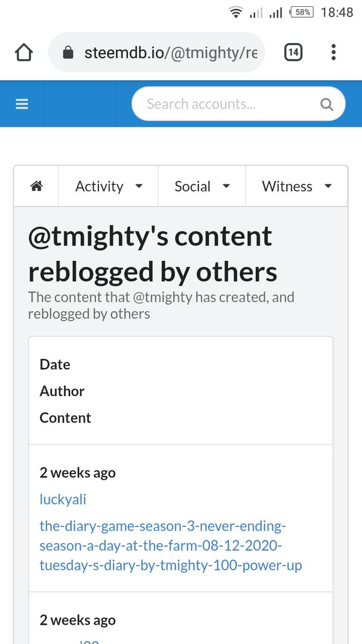Select the Author column header
Image resolution: width=362 pixels, height=644 pixels.
62,391
